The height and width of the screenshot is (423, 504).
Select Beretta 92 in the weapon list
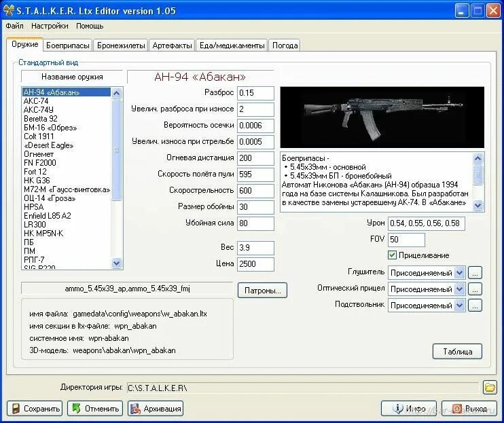(x=66, y=119)
